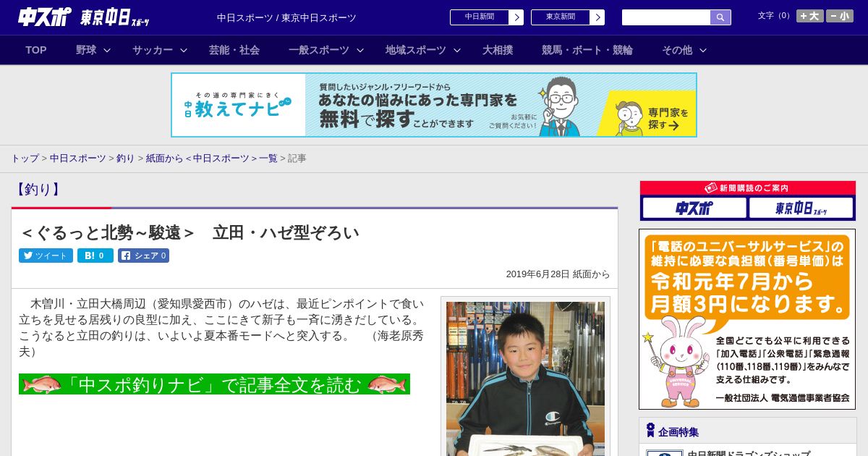This screenshot has width=868, height=456.
Task: Click the 2019年6月28日 紙面から date text
Action: [558, 274]
